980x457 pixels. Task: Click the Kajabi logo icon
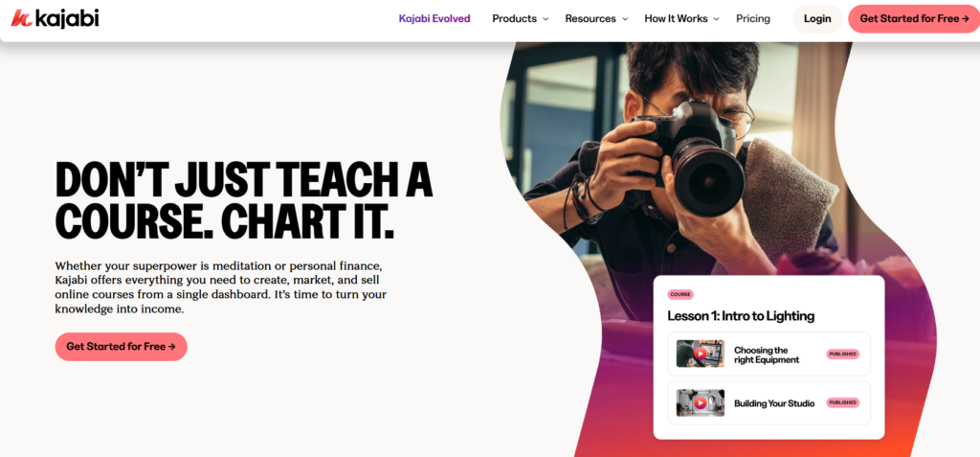click(x=21, y=19)
